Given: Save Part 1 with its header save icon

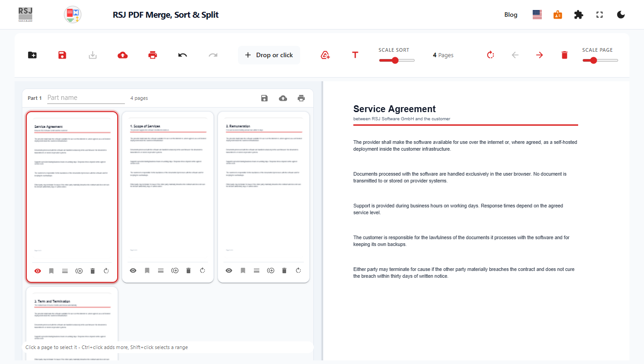Looking at the screenshot, I should (x=264, y=98).
